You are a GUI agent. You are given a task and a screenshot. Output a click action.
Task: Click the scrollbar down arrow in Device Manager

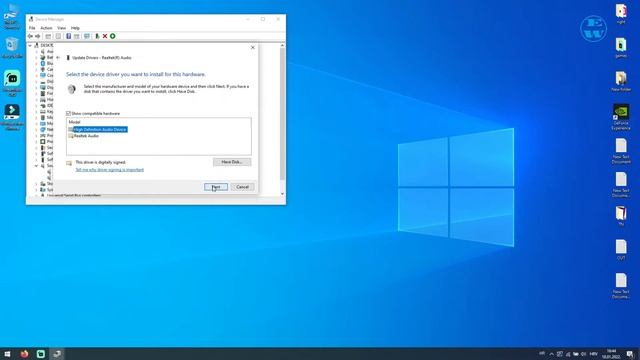(282, 193)
